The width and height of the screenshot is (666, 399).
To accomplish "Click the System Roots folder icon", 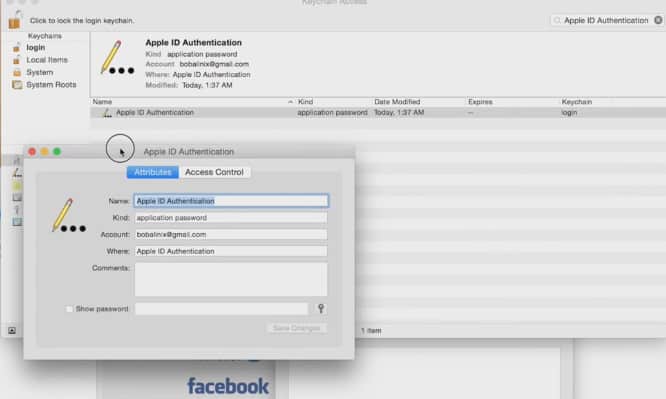I will 17,85.
